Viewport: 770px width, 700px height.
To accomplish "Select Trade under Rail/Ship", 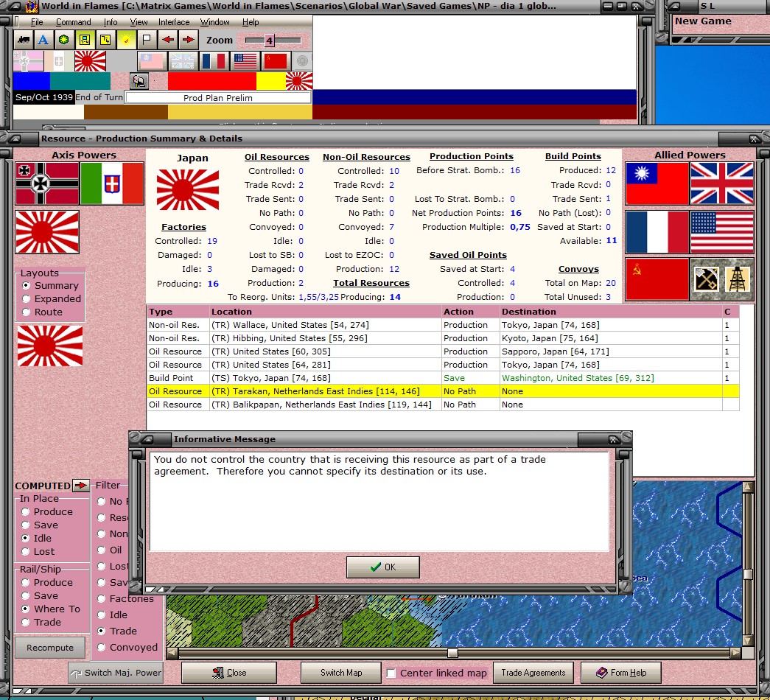I will click(x=41, y=622).
